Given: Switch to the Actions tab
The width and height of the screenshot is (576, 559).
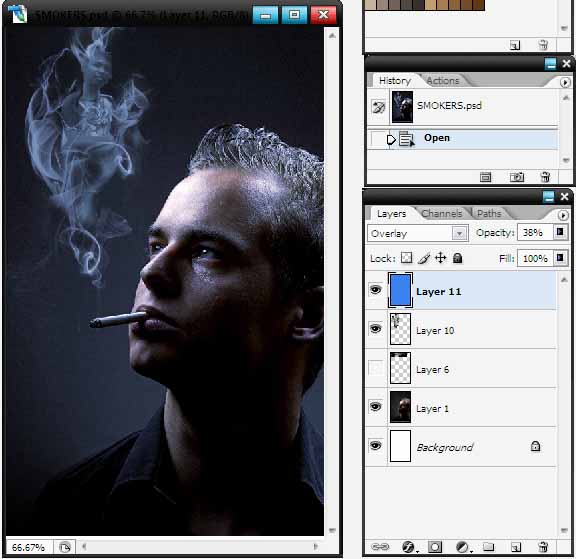Looking at the screenshot, I should coord(443,80).
